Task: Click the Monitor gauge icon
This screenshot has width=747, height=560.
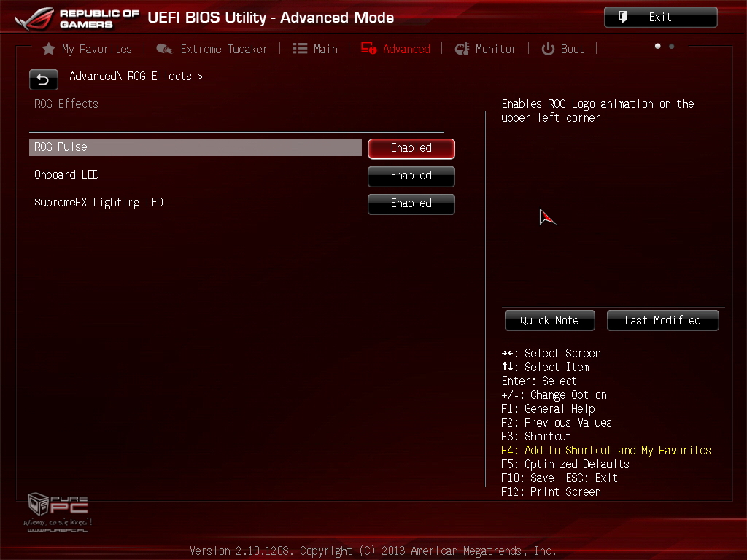Action: point(462,49)
